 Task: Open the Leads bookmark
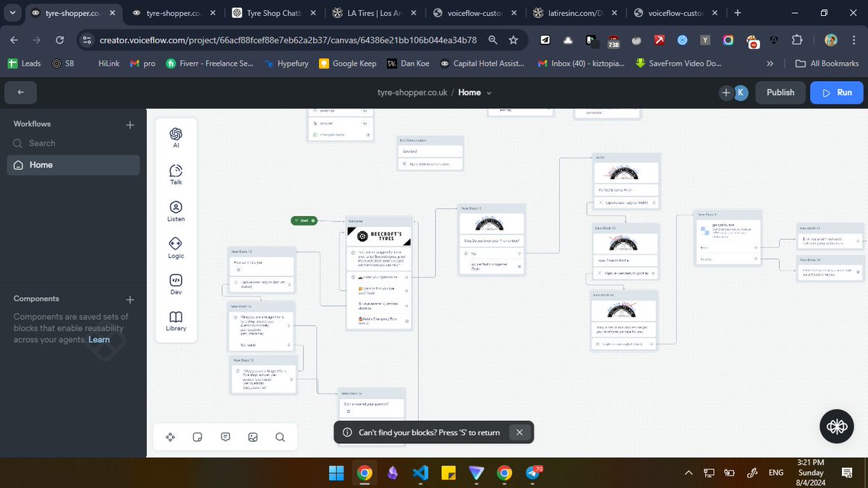pos(25,64)
